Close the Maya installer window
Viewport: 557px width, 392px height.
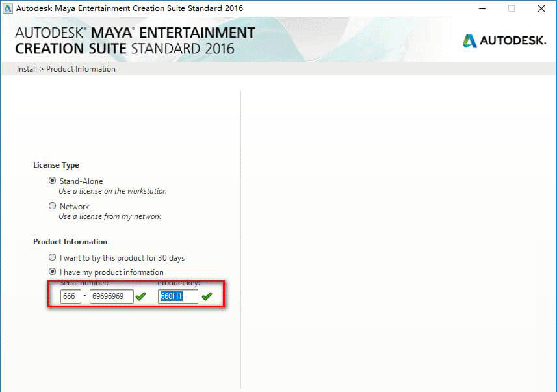(541, 8)
